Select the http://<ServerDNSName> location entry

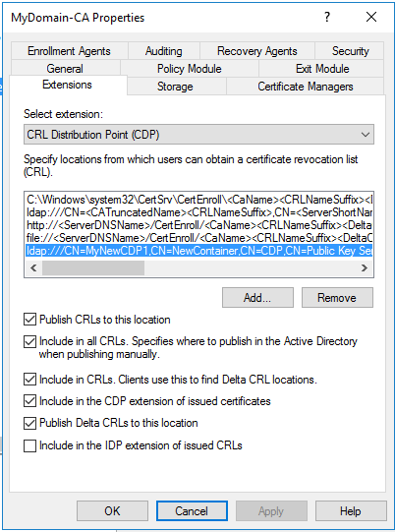pyautogui.click(x=199, y=225)
